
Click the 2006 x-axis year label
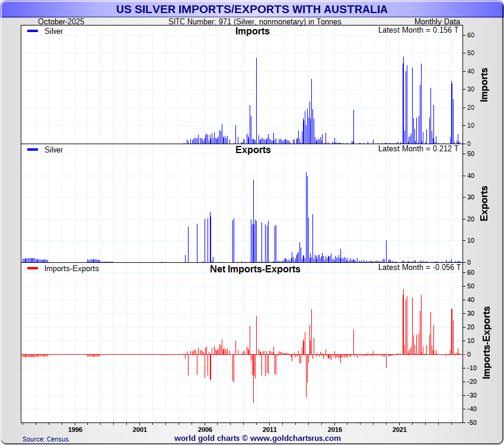coord(205,430)
